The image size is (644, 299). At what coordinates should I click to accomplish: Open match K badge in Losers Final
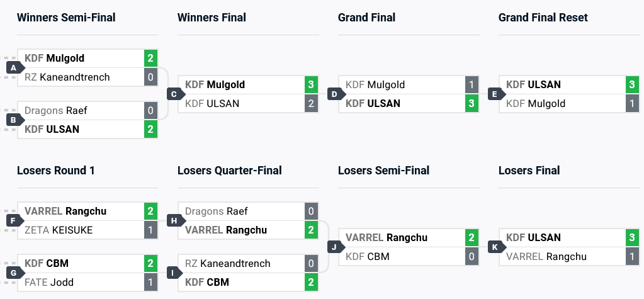click(494, 247)
